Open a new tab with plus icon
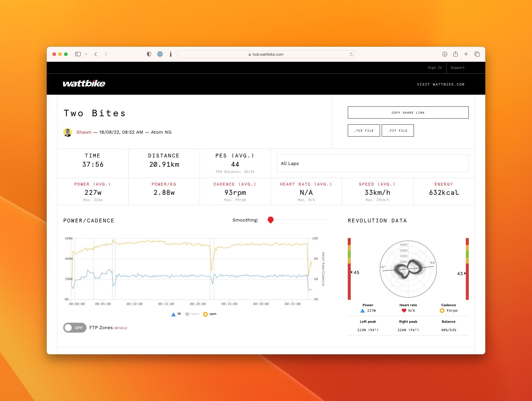Image resolution: width=532 pixels, height=401 pixels. point(466,54)
